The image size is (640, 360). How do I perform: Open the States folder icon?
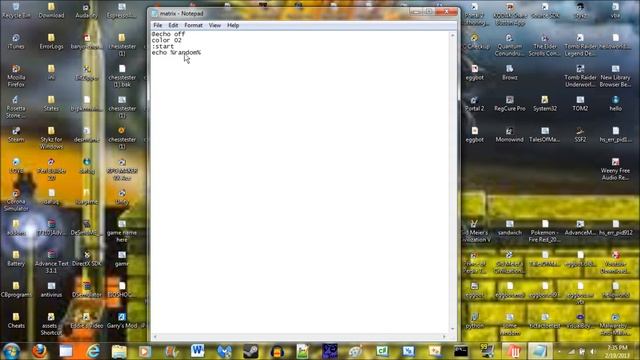(x=51, y=104)
